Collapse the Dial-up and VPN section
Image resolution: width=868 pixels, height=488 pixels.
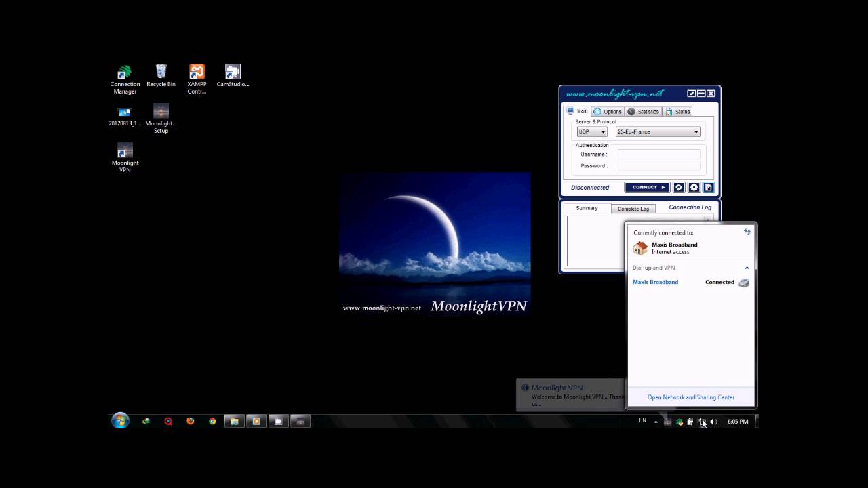pyautogui.click(x=747, y=268)
